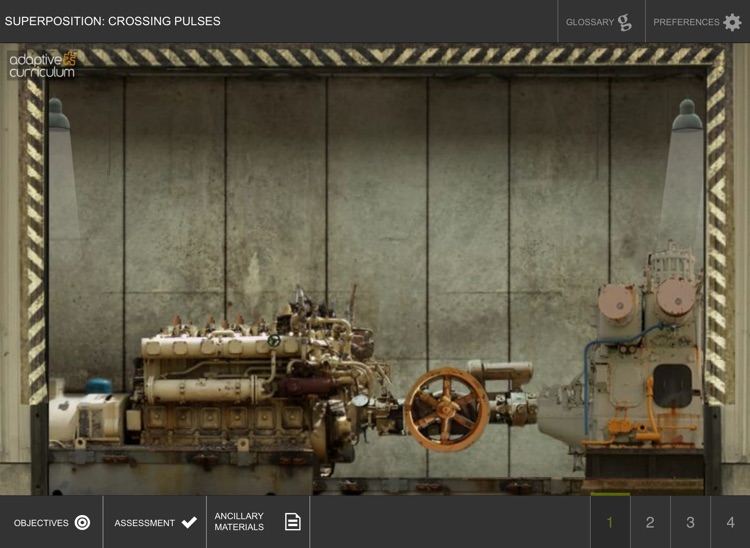
Task: Go to page 4
Action: point(730,522)
